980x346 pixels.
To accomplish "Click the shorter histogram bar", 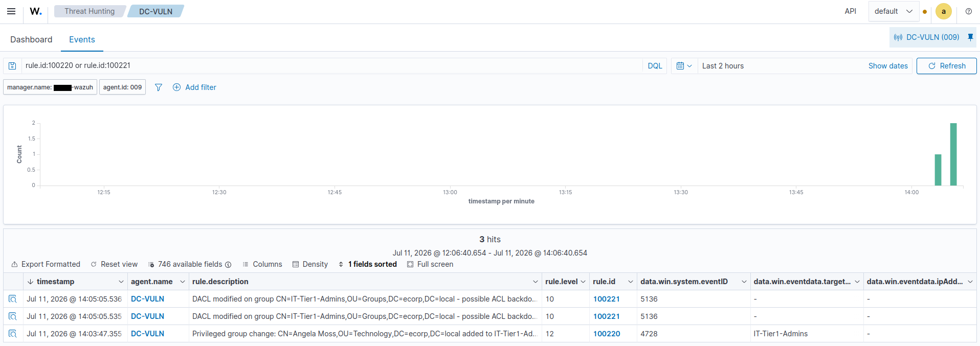I will tap(938, 170).
